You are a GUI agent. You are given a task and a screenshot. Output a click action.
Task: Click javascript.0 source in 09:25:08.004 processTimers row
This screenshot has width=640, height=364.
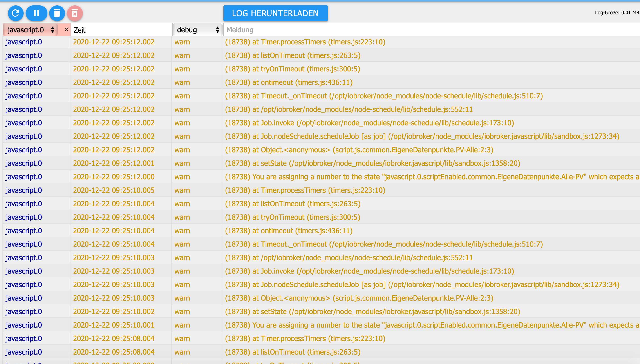[x=24, y=339]
